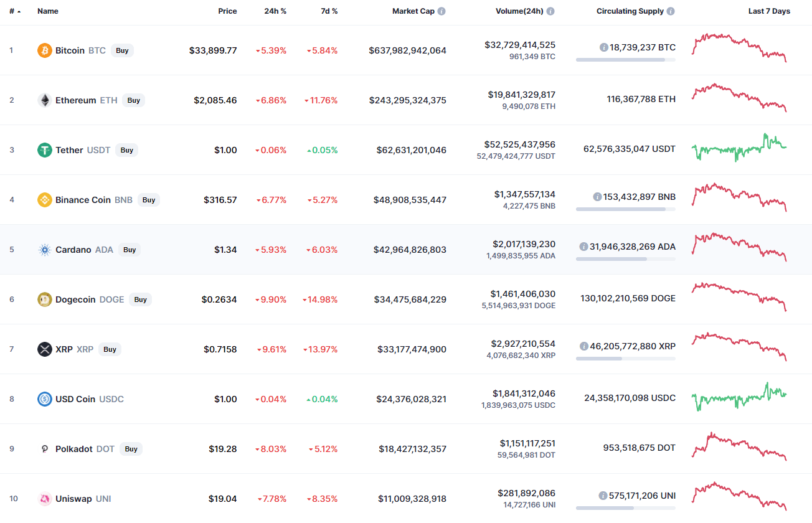Click the USD Coin logo icon
This screenshot has width=812, height=523.
[x=44, y=399]
